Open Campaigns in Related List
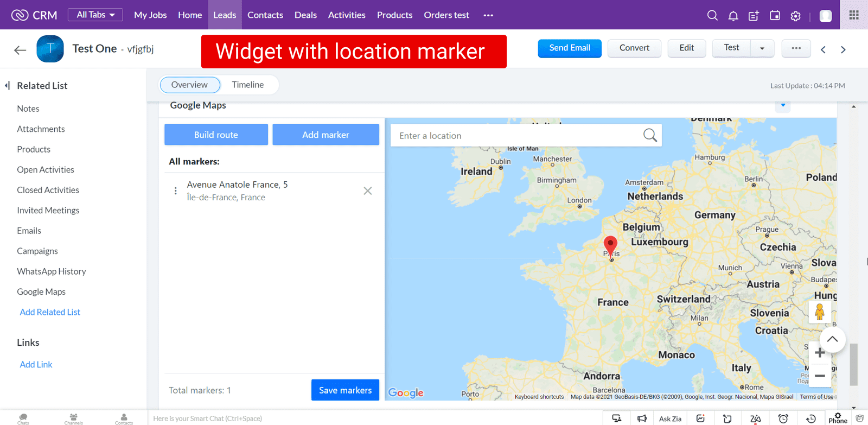Image resolution: width=868 pixels, height=425 pixels. coord(37,251)
